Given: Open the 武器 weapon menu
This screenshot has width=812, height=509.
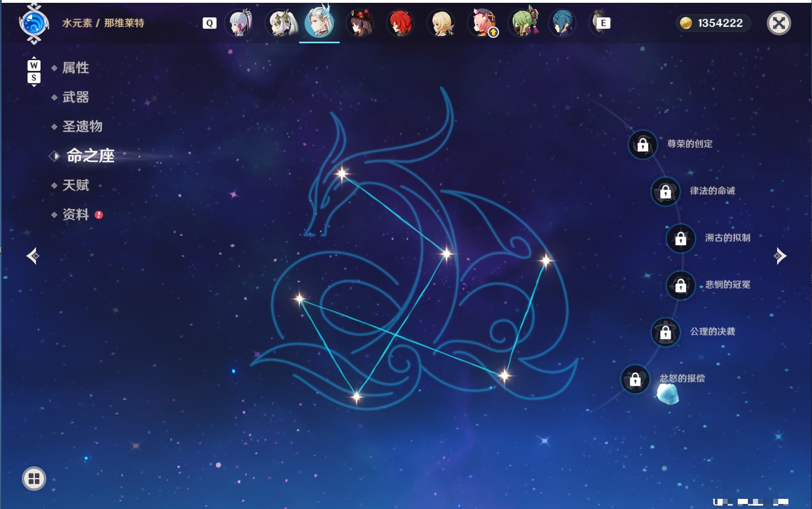Looking at the screenshot, I should click(x=75, y=97).
